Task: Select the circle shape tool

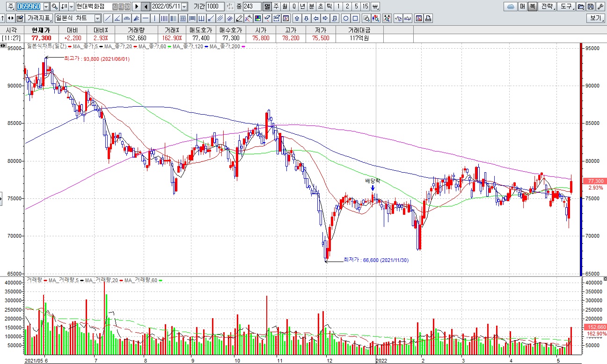Action: [x=346, y=18]
